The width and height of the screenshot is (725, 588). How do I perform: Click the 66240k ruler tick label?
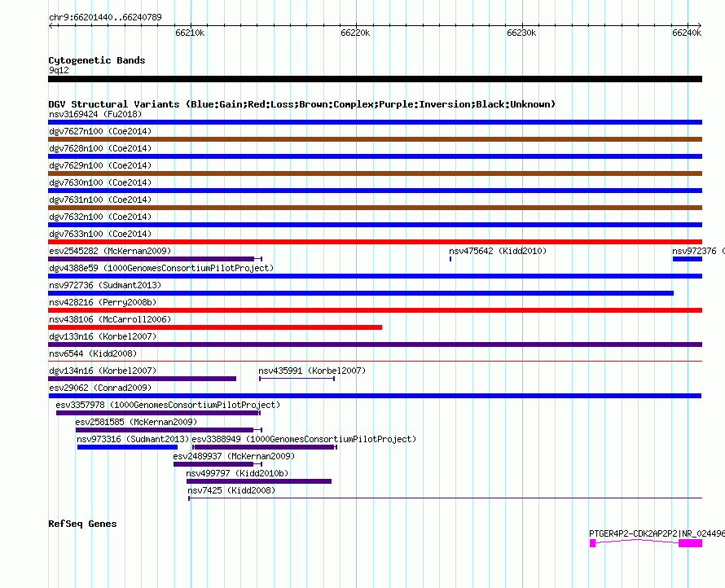687,33
